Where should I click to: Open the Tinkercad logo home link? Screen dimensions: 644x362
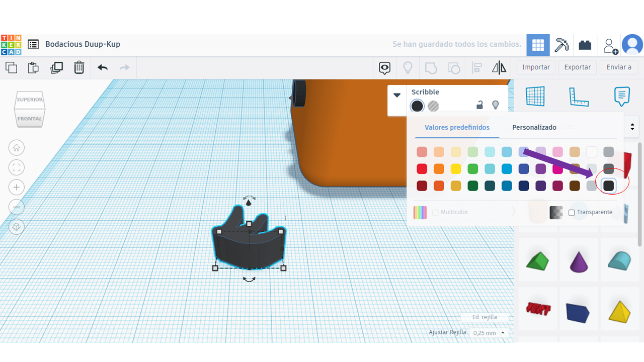click(11, 45)
